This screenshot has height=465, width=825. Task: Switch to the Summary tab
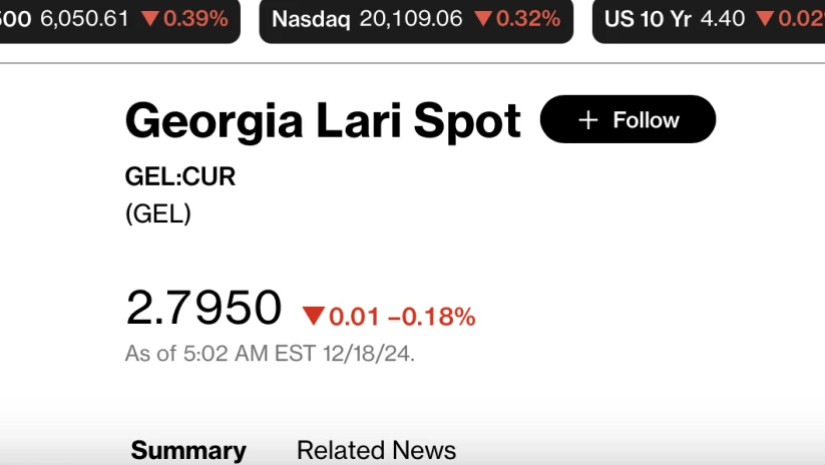[x=188, y=450]
